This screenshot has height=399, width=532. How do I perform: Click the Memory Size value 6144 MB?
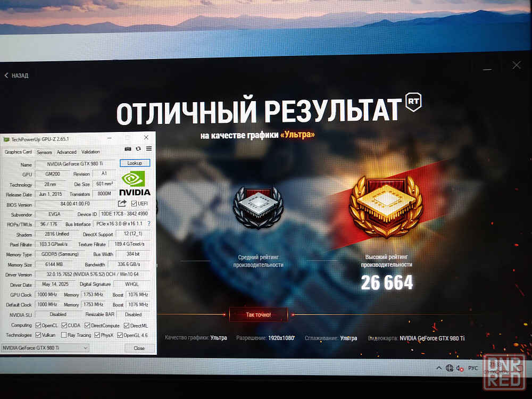54,264
